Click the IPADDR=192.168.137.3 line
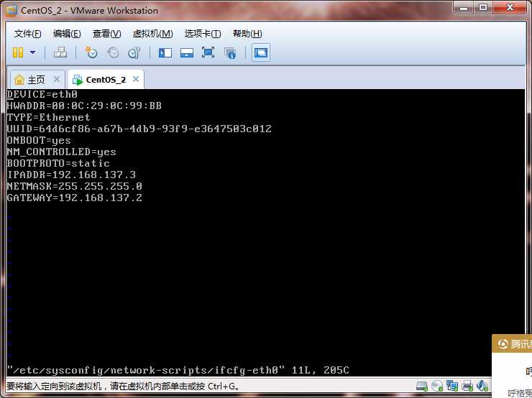 click(71, 175)
